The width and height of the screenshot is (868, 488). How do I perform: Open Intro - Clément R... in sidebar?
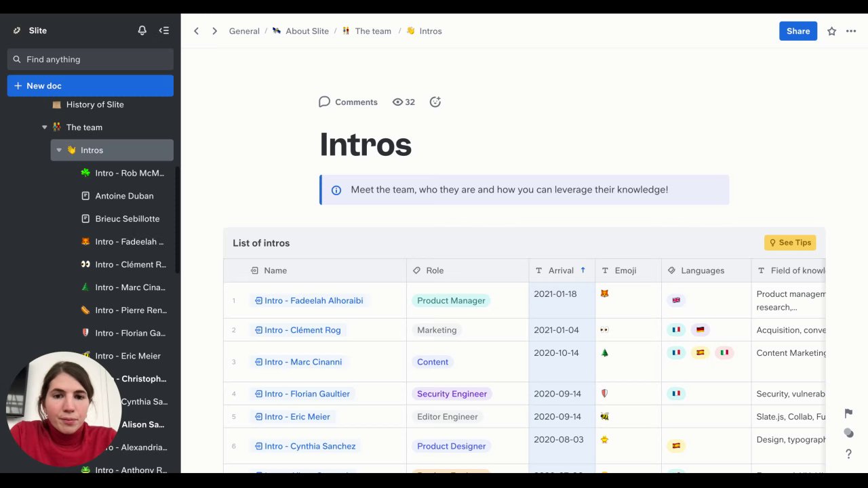pyautogui.click(x=130, y=265)
